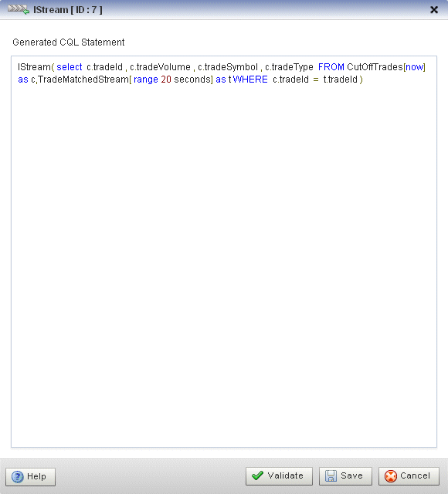
Task: Click 'c.tradeSymbol' in the select list
Action: point(228,67)
